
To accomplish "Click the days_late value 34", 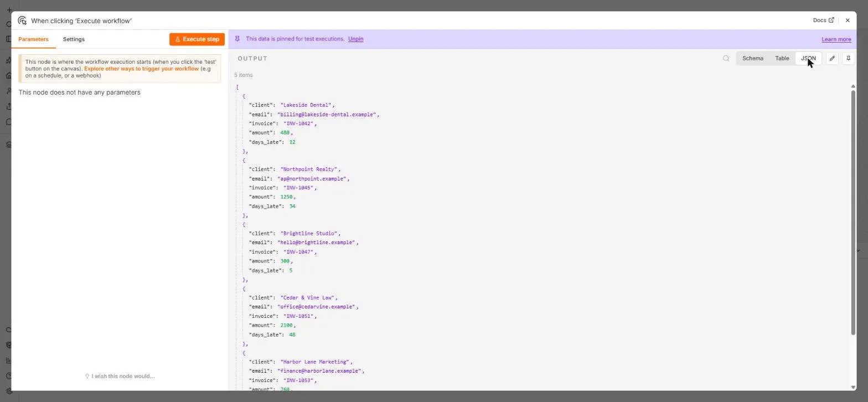I will (x=292, y=207).
